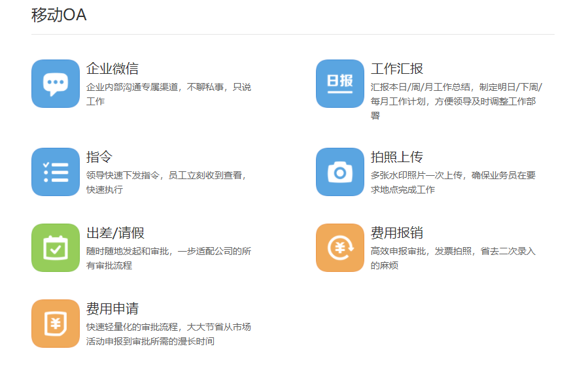Click text 汇报本日/周/月工作总结
This screenshot has height=370, width=588.
coord(421,87)
